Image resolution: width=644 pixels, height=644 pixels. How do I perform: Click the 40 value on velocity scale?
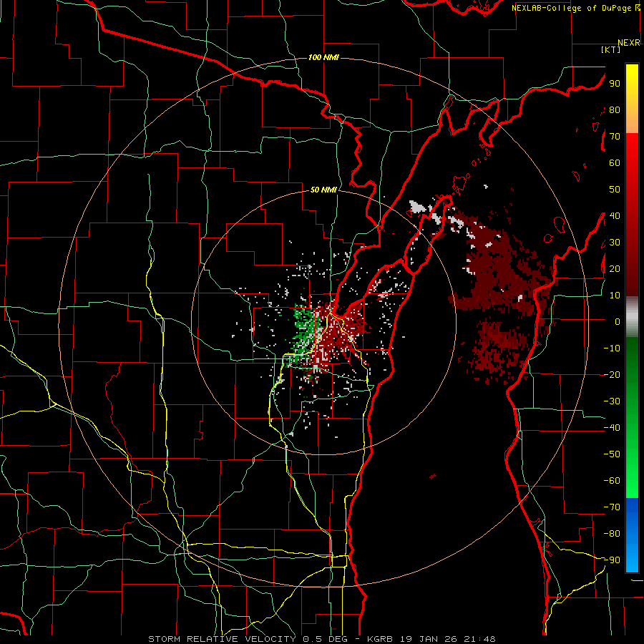[615, 215]
